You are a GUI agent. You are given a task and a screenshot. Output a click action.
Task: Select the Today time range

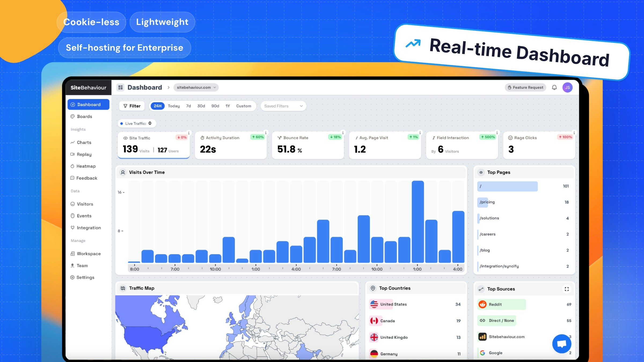tap(174, 106)
